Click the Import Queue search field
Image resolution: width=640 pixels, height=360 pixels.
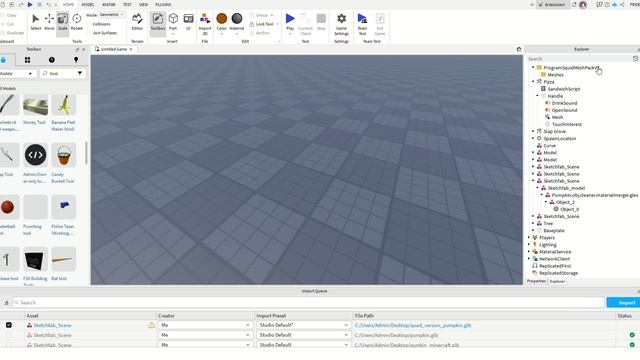308,303
